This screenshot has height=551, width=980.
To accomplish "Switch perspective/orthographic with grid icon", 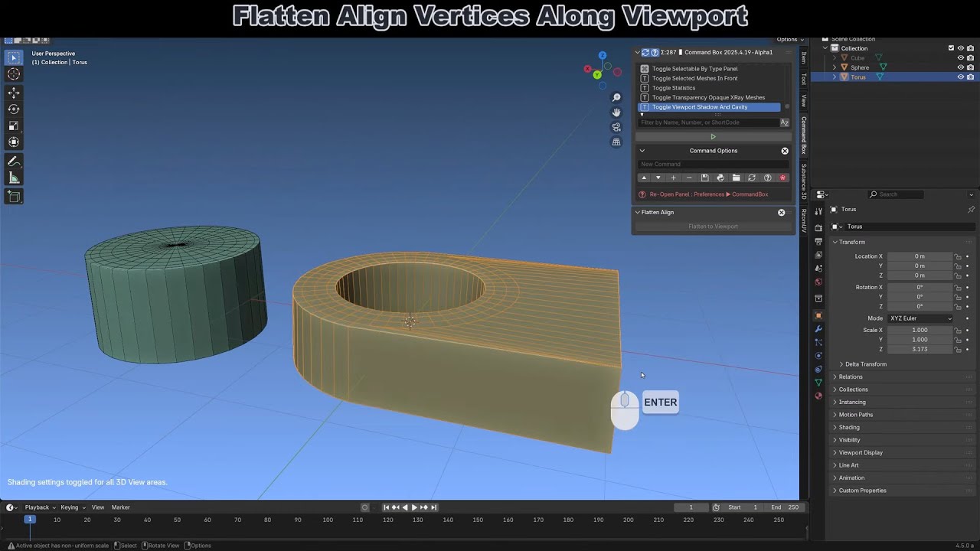I will (x=616, y=142).
